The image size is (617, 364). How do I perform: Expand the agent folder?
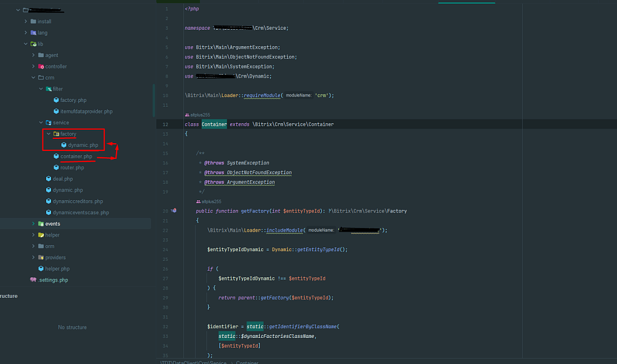click(x=33, y=55)
